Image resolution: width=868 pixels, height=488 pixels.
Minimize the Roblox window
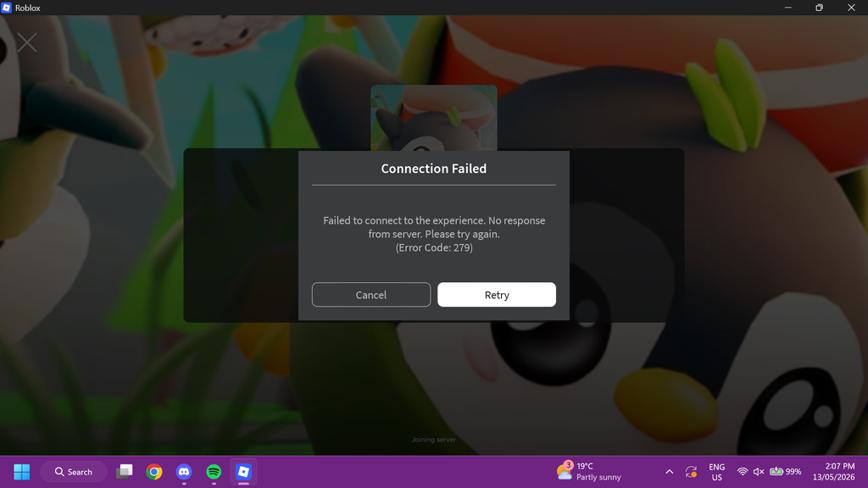(788, 8)
